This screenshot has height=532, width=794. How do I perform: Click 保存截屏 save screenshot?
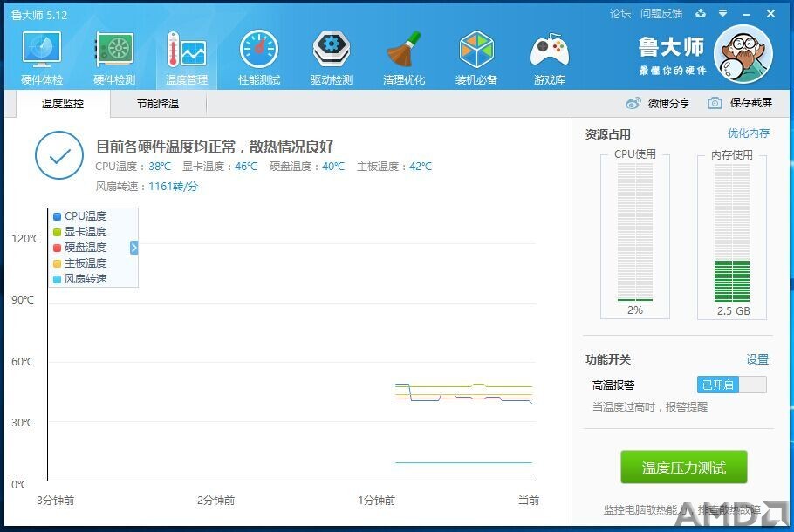tap(751, 103)
